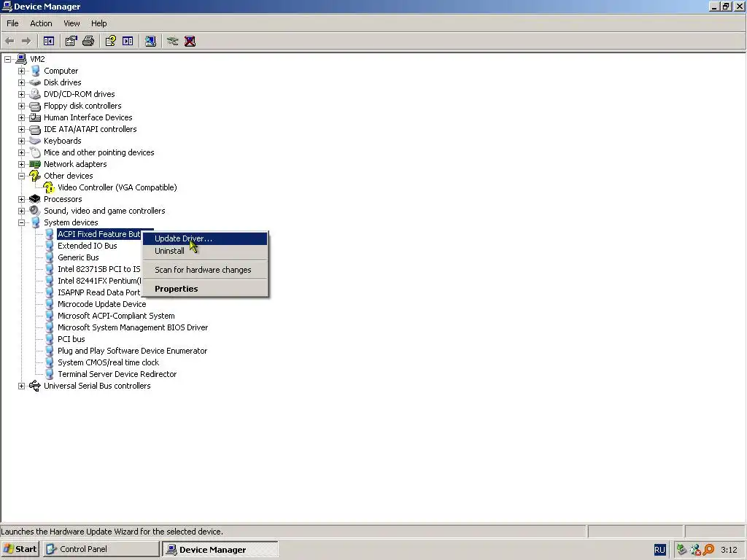Viewport: 747px width, 560px height.
Task: Select Generic Bus device
Action: coord(78,257)
